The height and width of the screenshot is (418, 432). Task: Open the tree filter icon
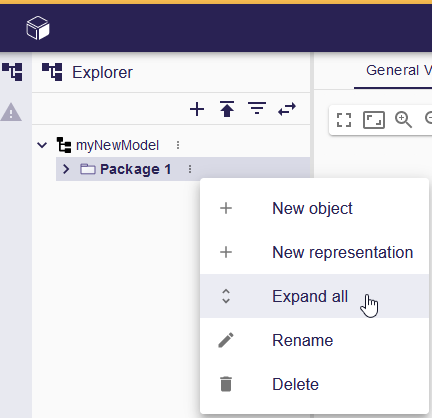(257, 109)
